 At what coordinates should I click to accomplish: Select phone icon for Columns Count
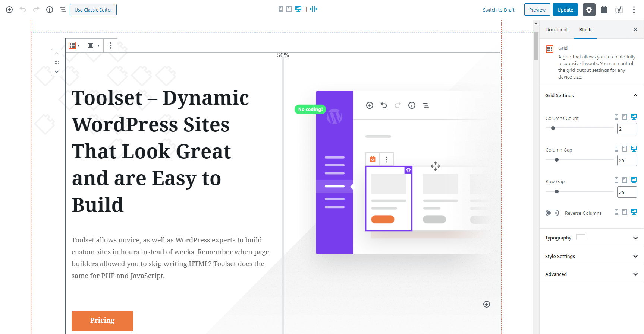[616, 117]
